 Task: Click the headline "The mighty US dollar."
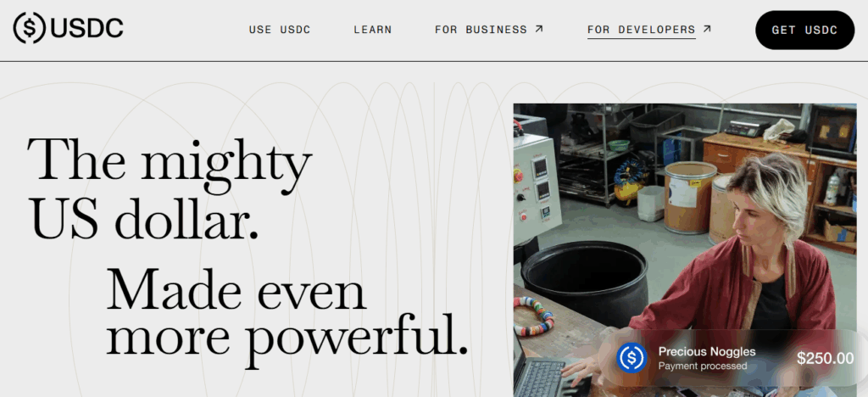(170, 187)
